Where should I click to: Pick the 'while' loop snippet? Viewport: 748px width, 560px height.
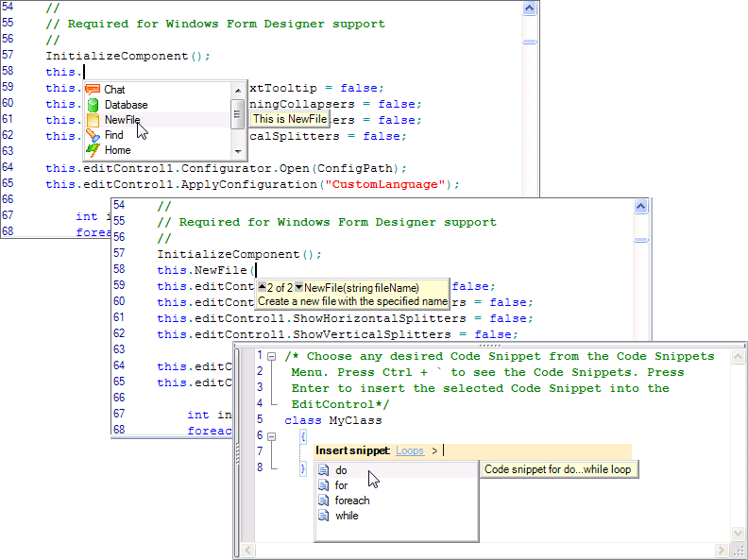pyautogui.click(x=397, y=516)
